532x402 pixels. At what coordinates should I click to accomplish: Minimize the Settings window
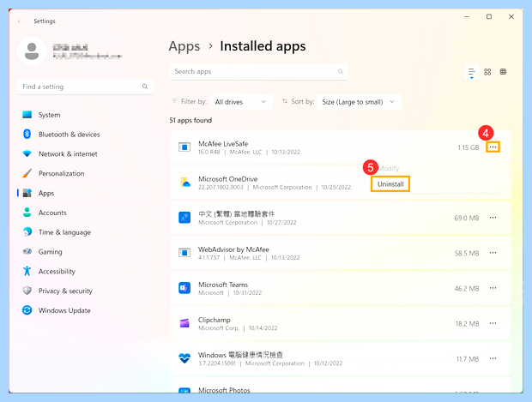467,16
